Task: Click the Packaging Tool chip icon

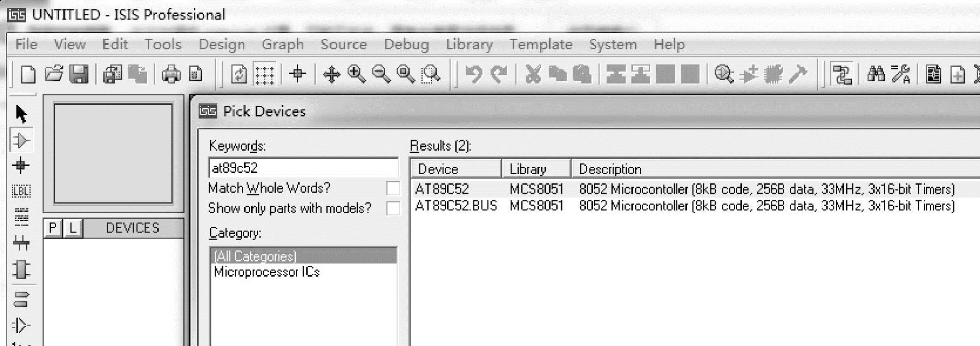Action: [774, 74]
